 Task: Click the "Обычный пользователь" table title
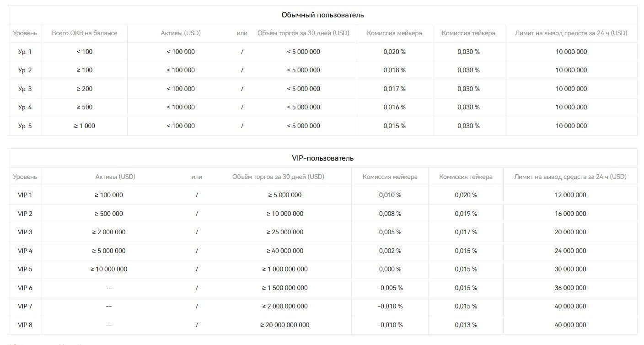click(x=322, y=15)
